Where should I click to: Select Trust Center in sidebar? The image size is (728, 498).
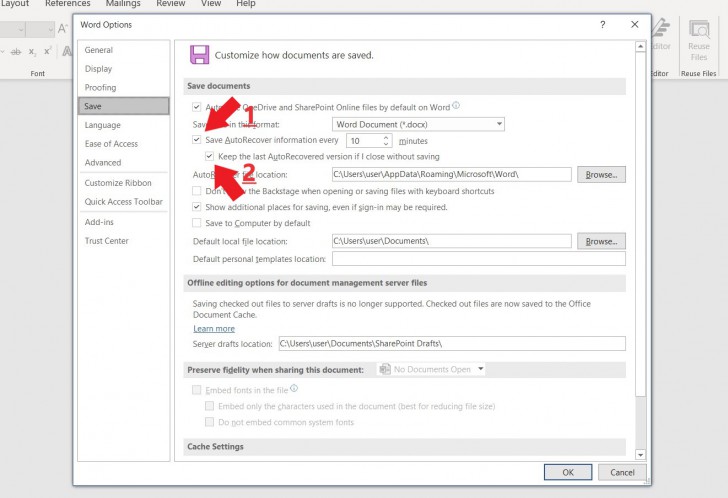(124, 241)
